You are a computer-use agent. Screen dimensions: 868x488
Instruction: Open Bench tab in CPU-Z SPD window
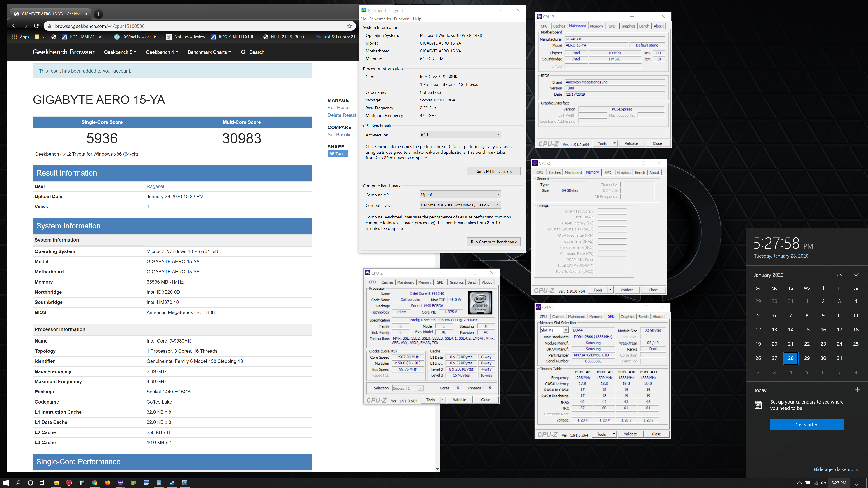(x=643, y=317)
